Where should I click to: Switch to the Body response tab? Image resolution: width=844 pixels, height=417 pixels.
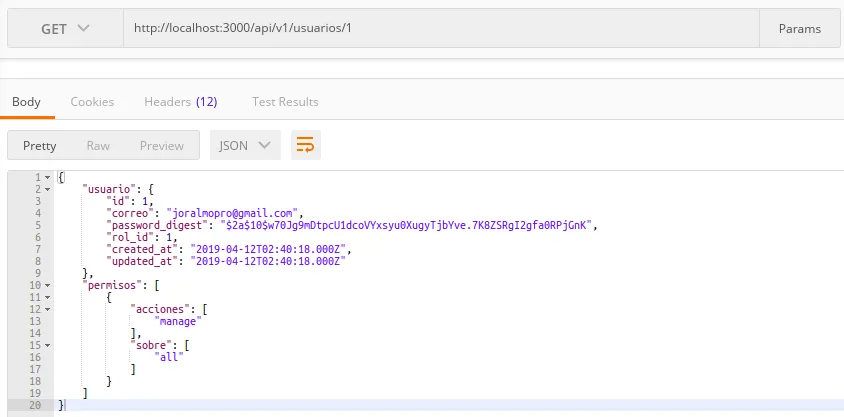pos(26,102)
